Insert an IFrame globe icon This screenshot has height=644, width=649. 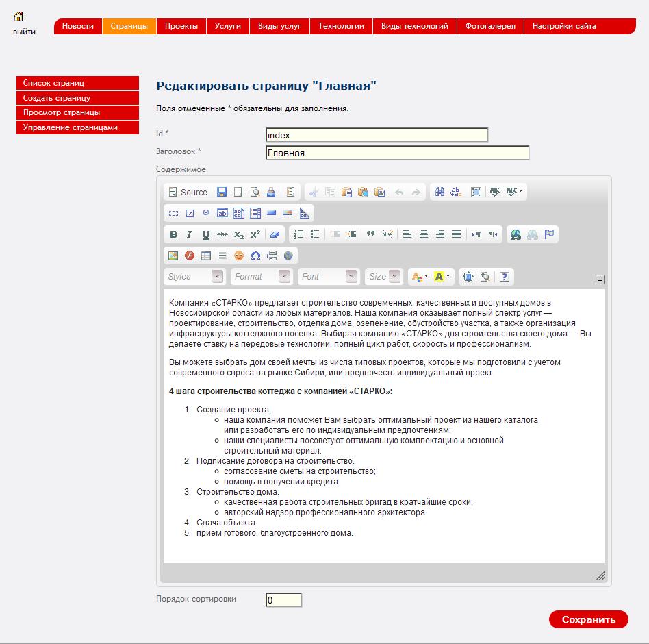coord(288,256)
